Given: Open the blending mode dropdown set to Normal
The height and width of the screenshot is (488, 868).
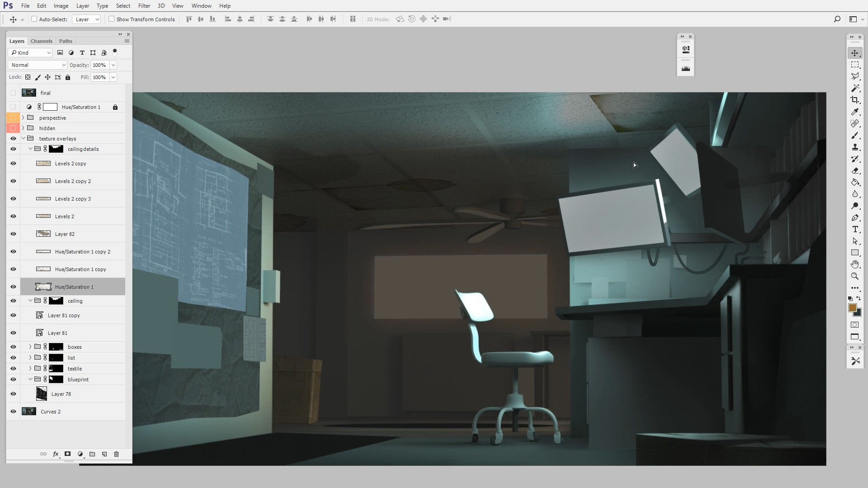Looking at the screenshot, I should pos(37,65).
